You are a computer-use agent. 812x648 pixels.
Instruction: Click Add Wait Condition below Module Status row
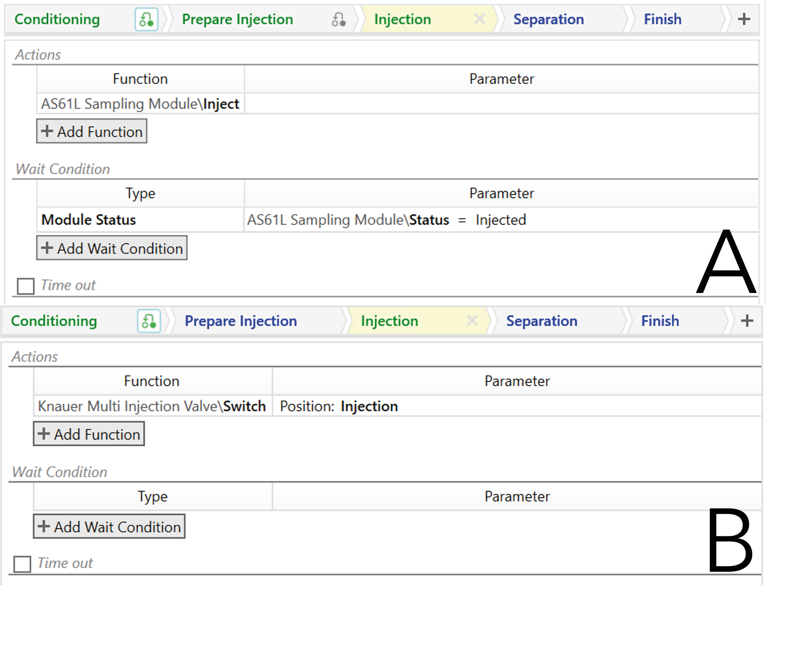(112, 248)
